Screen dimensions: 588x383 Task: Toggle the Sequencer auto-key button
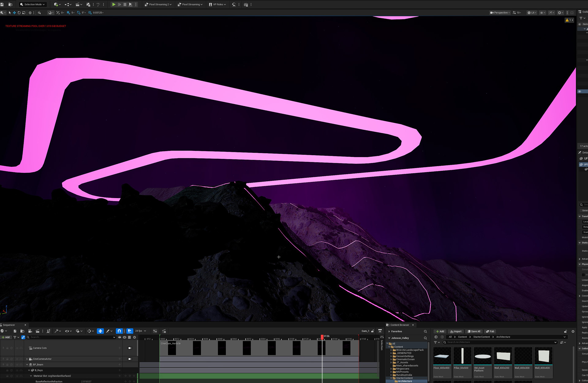[100, 331]
